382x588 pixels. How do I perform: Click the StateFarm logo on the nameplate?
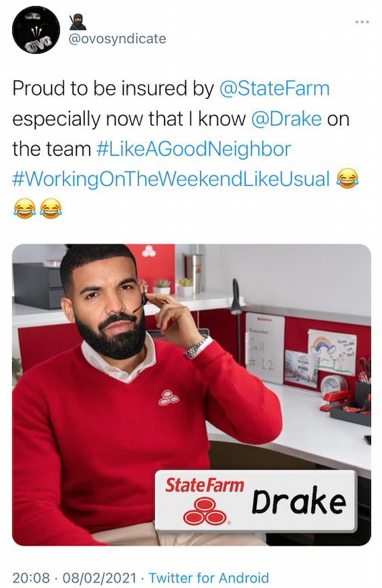(205, 500)
